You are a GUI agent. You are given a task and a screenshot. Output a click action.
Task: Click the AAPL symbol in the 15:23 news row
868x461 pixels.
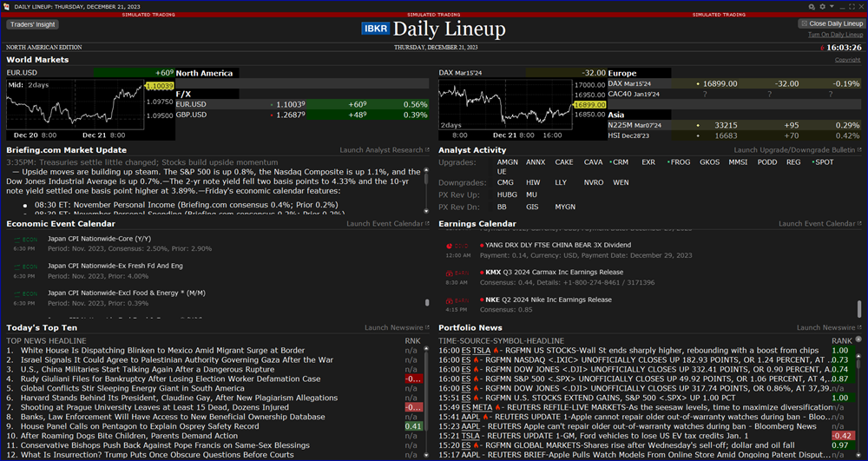coord(470,426)
